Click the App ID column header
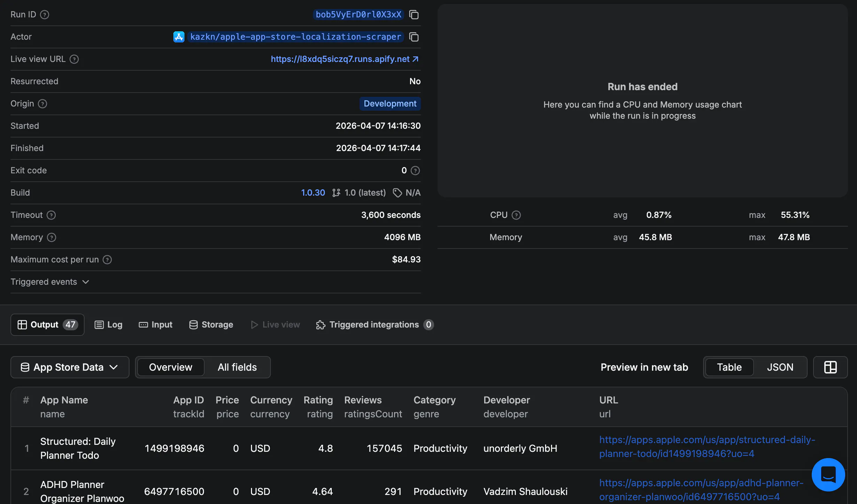Screen dimensions: 857x504 [189, 400]
